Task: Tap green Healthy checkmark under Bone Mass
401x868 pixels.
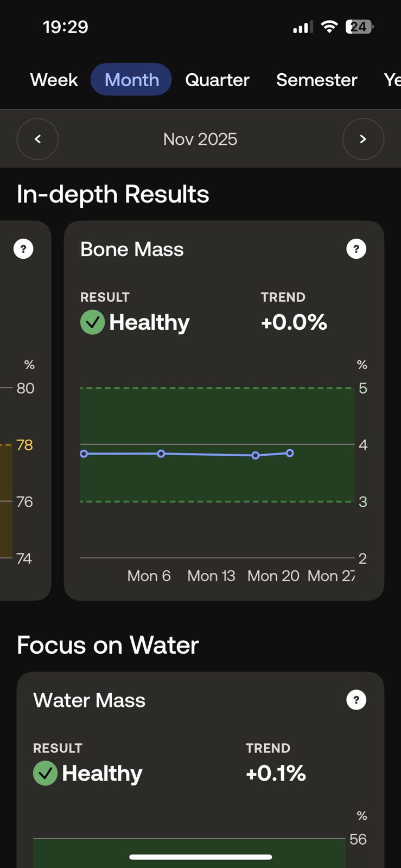Action: 92,322
